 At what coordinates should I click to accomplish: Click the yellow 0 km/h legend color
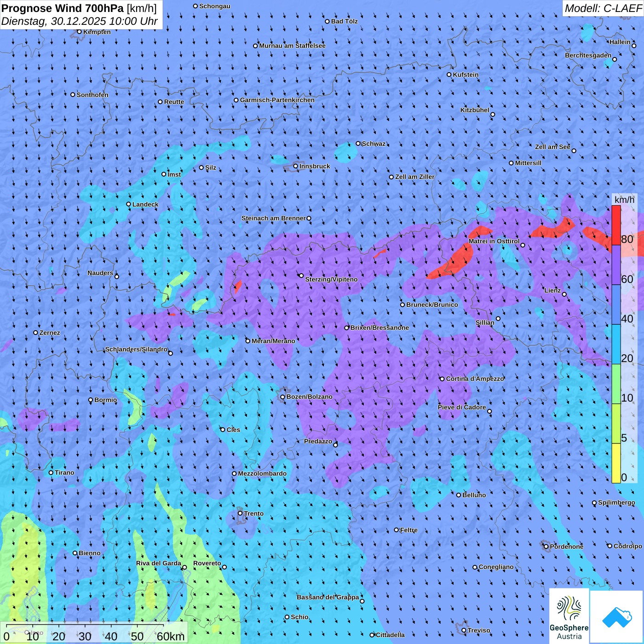click(616, 463)
